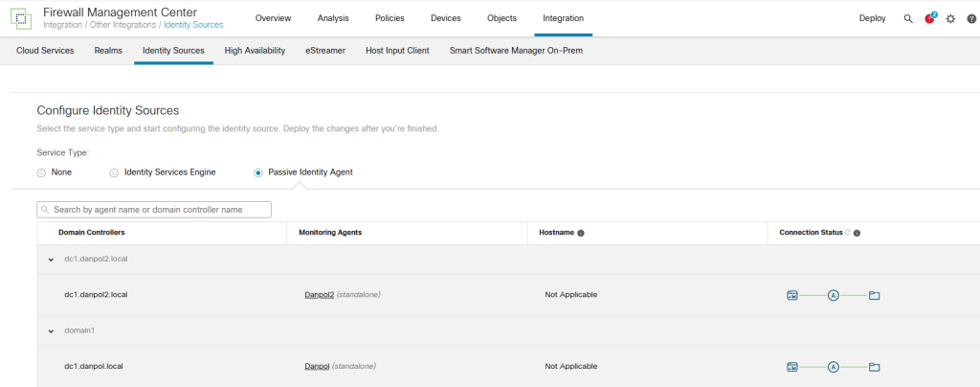Screen dimensions: 980x387
Task: Open the system settings gear icon
Action: (x=950, y=19)
